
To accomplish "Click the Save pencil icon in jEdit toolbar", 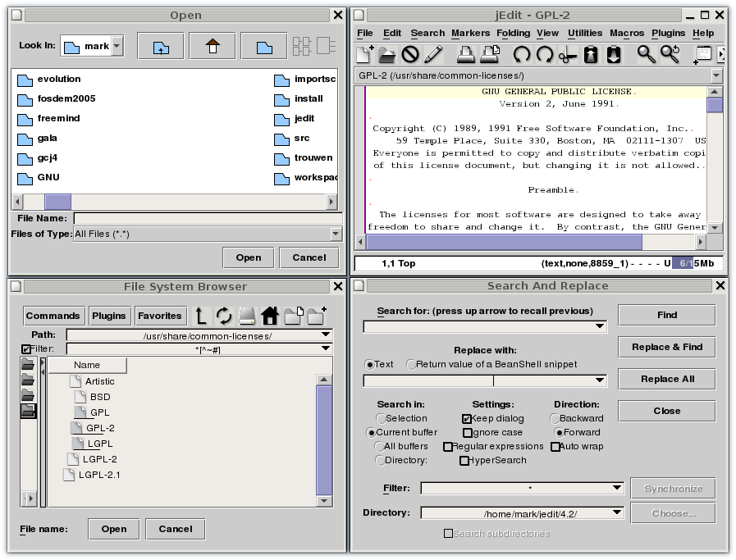I will tap(433, 54).
